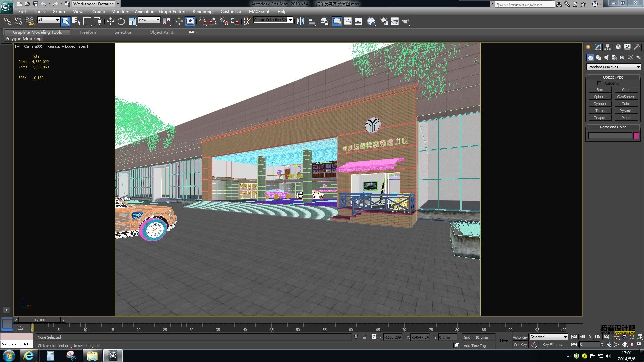
Task: Click the Mirror tool icon
Action: 300,21
